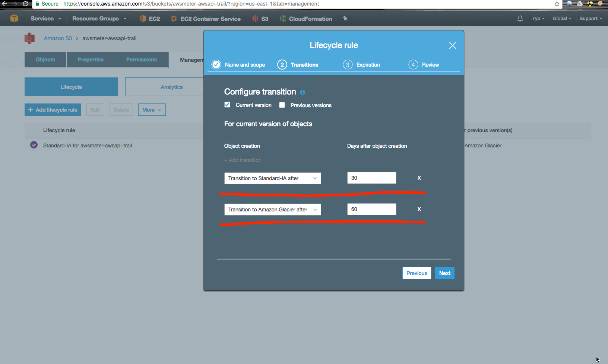Uncheck the Current version checkbox
The width and height of the screenshot is (608, 364).
[227, 105]
